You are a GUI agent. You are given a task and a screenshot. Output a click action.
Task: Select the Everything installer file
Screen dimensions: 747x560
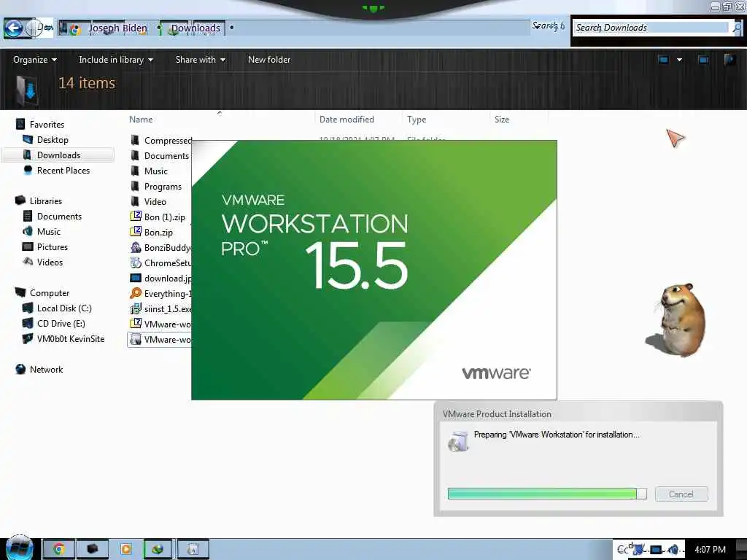160,293
